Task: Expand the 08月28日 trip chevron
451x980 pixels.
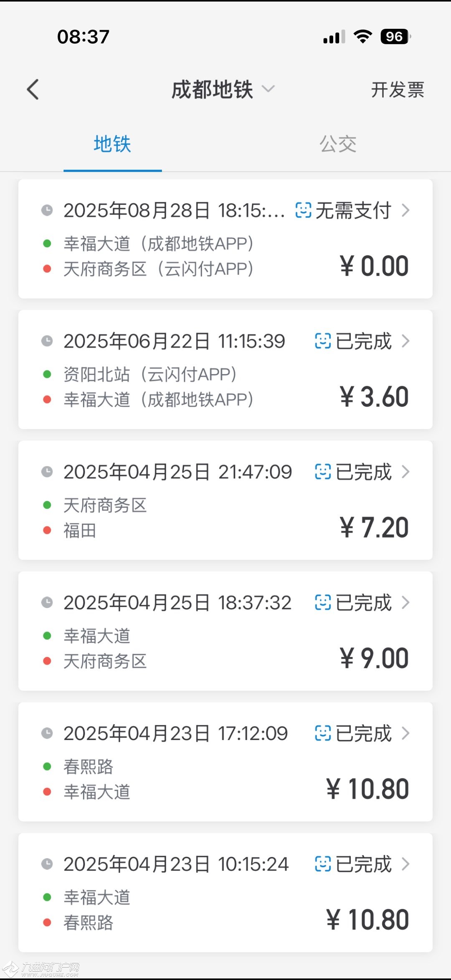Action: 405,210
